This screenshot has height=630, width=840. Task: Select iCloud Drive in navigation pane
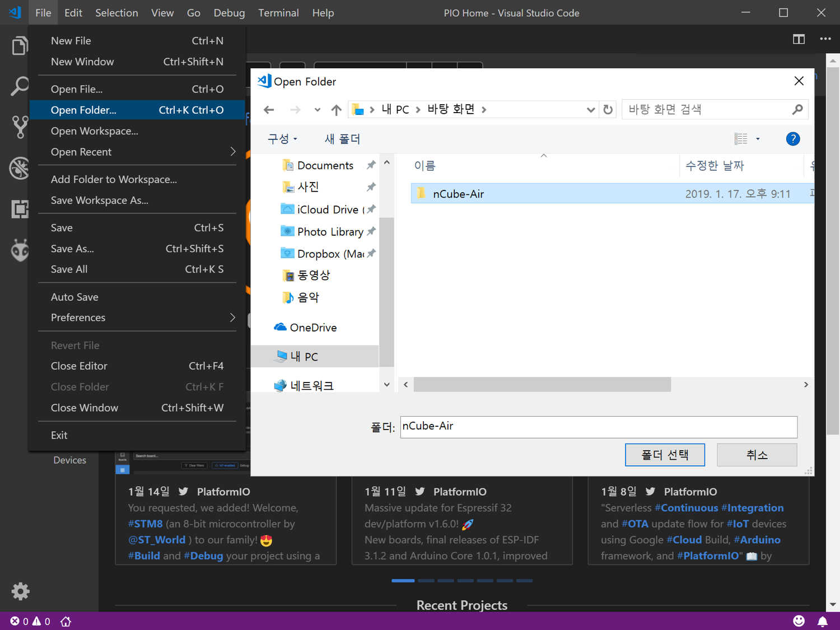(322, 209)
